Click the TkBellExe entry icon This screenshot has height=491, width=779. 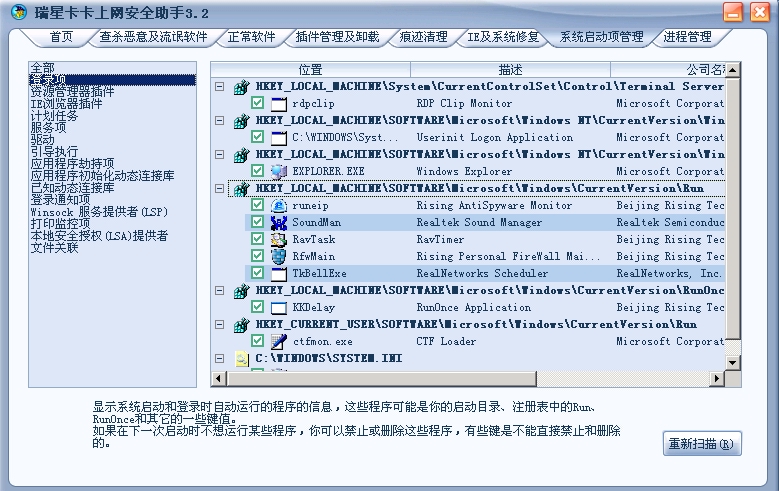click(279, 273)
